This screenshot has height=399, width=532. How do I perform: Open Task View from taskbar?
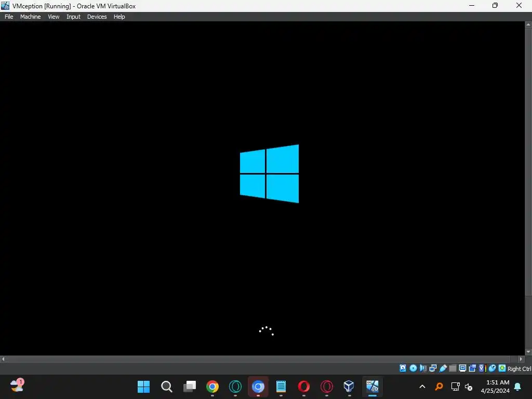click(x=189, y=387)
